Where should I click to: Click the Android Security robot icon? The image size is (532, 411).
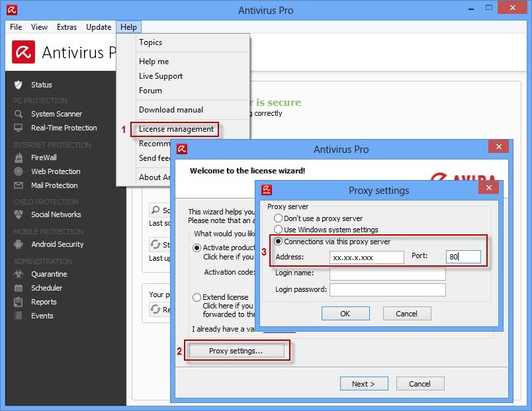coord(19,244)
